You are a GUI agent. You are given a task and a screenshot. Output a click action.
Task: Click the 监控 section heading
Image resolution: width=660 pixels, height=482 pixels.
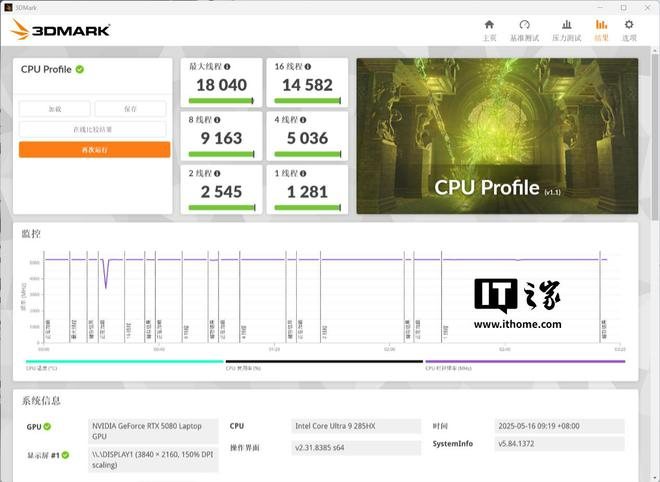point(31,234)
